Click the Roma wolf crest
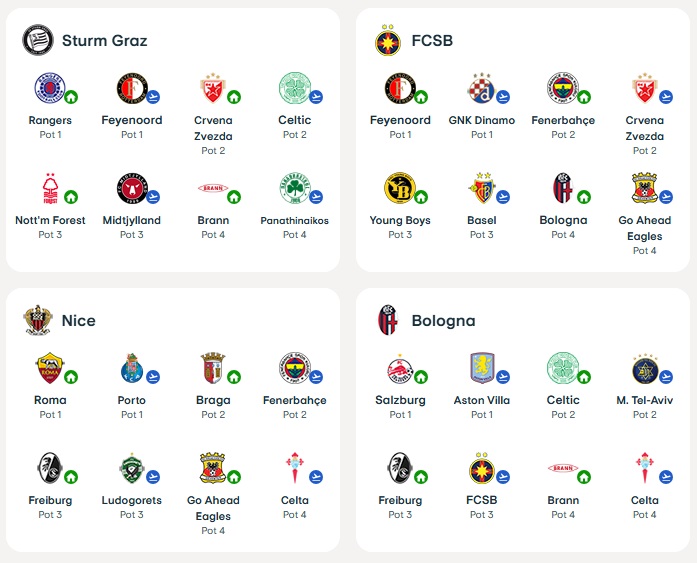Image resolution: width=697 pixels, height=563 pixels. click(48, 367)
